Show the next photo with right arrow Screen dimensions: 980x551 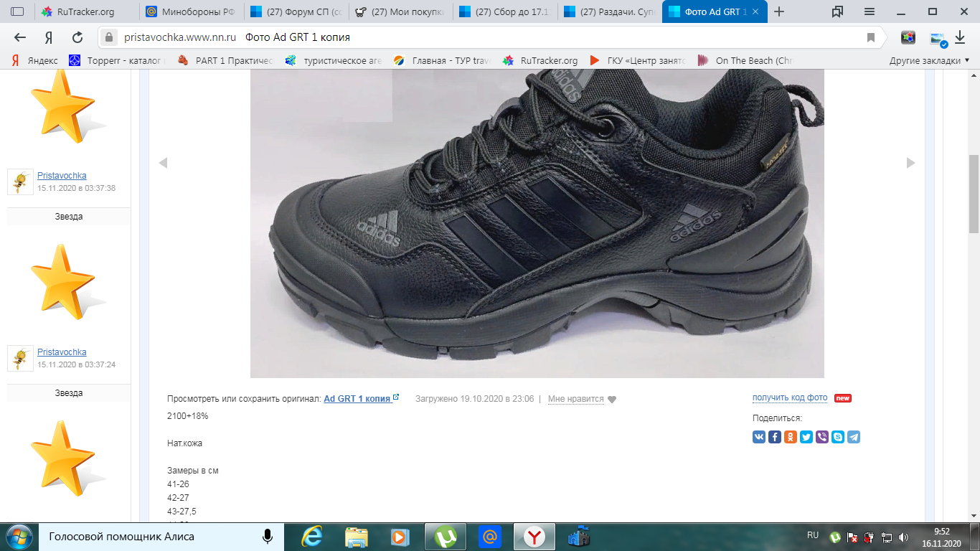910,163
